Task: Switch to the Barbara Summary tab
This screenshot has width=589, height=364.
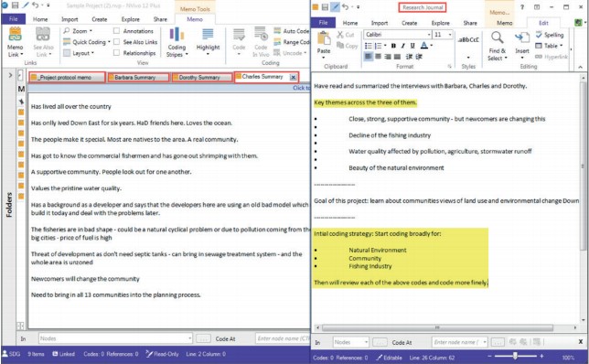Action: point(138,78)
